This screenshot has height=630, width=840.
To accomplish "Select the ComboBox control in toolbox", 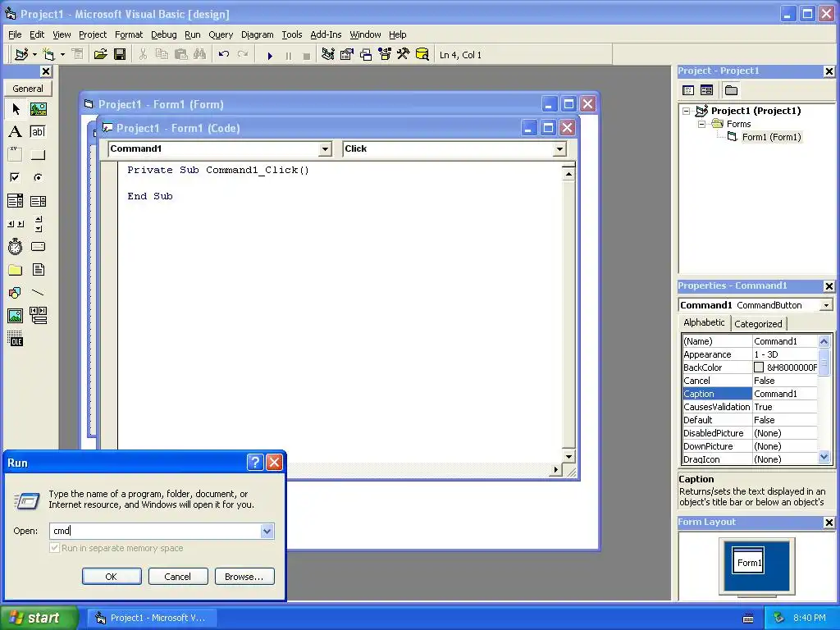I will 16,201.
